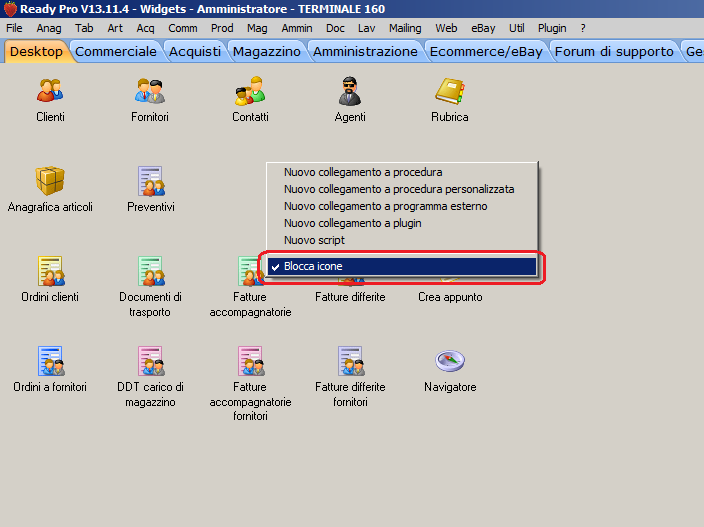Image resolution: width=704 pixels, height=527 pixels.
Task: Open the Mag menu
Action: (x=257, y=28)
